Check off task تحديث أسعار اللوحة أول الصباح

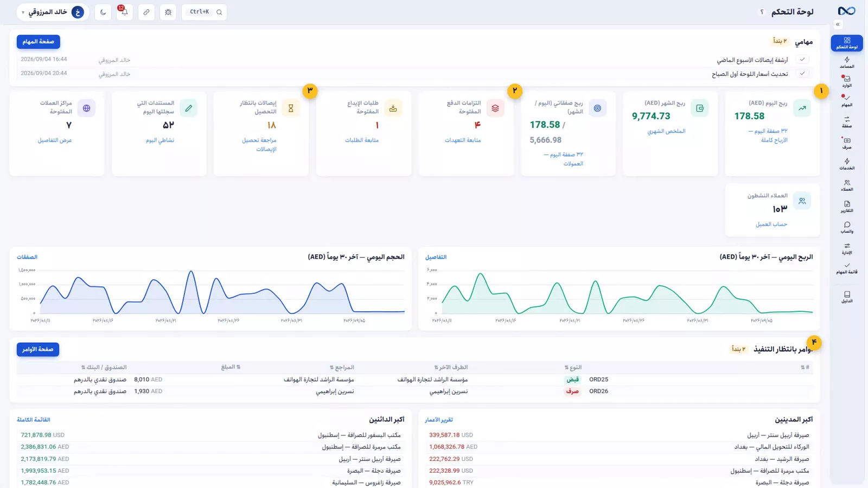(802, 73)
